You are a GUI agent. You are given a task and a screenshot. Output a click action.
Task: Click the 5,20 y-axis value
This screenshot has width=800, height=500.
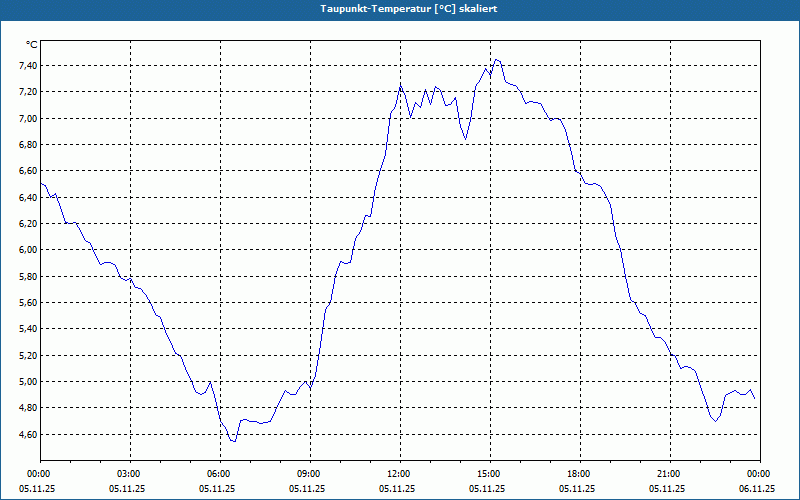28,356
